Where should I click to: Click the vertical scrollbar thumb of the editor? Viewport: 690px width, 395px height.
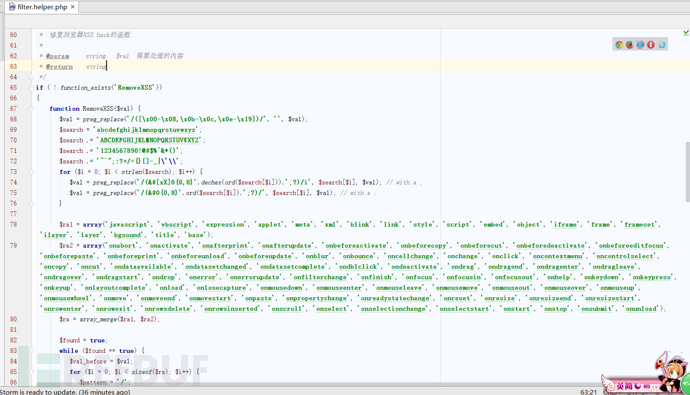click(x=687, y=172)
